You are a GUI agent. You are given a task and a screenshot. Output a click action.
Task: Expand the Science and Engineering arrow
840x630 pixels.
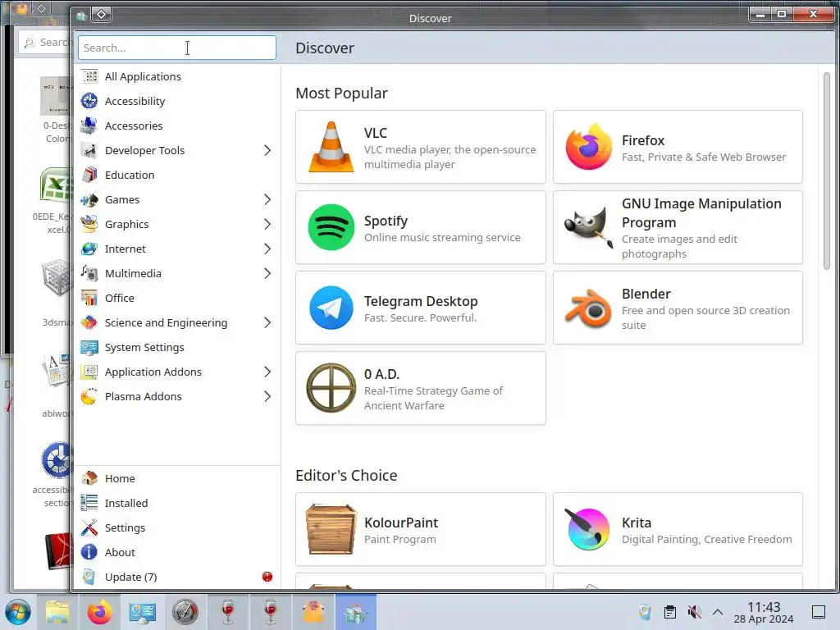(267, 323)
